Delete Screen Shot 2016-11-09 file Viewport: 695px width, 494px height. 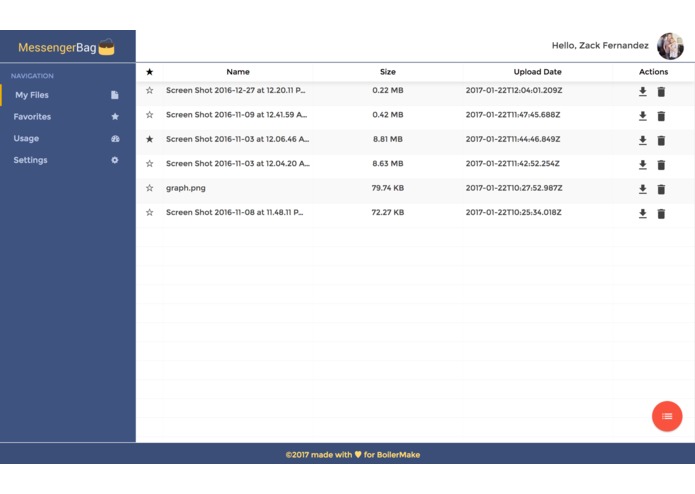[x=661, y=116]
